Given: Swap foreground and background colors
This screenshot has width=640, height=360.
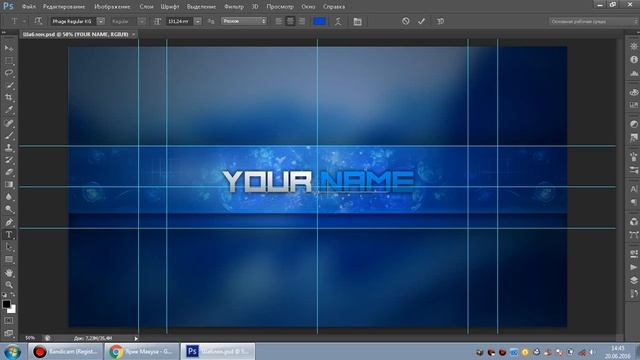Looking at the screenshot, I should pos(13,295).
